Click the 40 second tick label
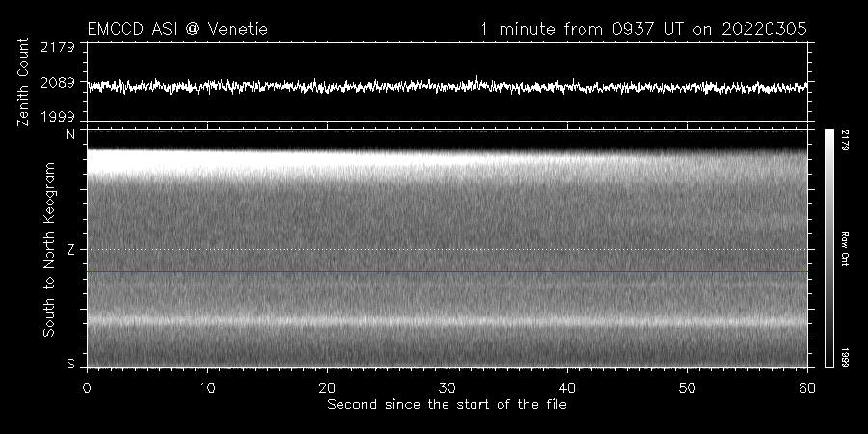Screen dimensions: 868x434 tap(567, 387)
